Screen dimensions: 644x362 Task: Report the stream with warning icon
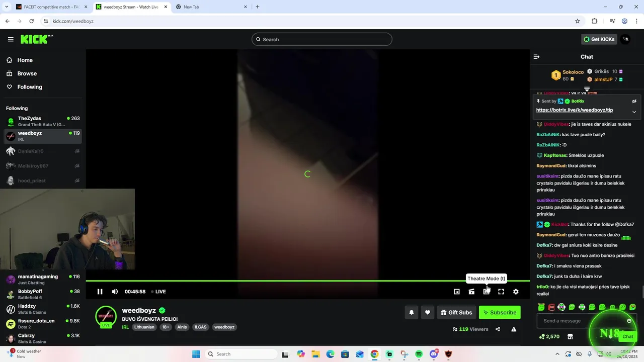pos(514,329)
